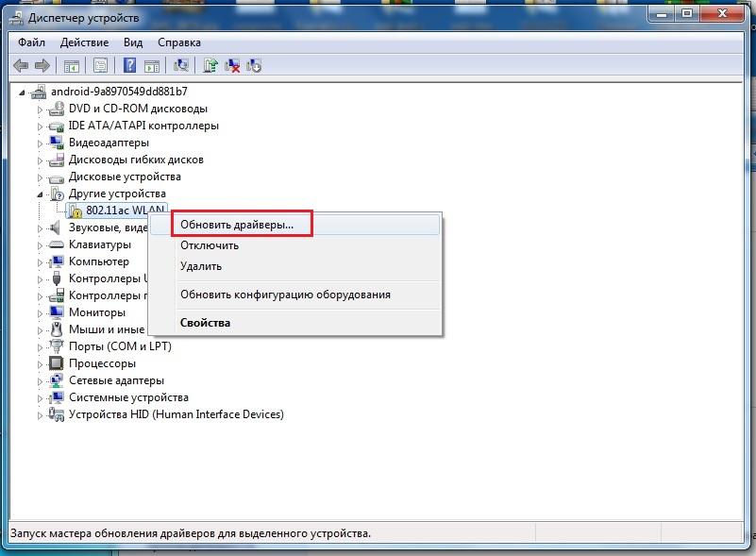Image resolution: width=756 pixels, height=556 pixels.
Task: Choose Удалить in the context menu
Action: [x=295, y=266]
